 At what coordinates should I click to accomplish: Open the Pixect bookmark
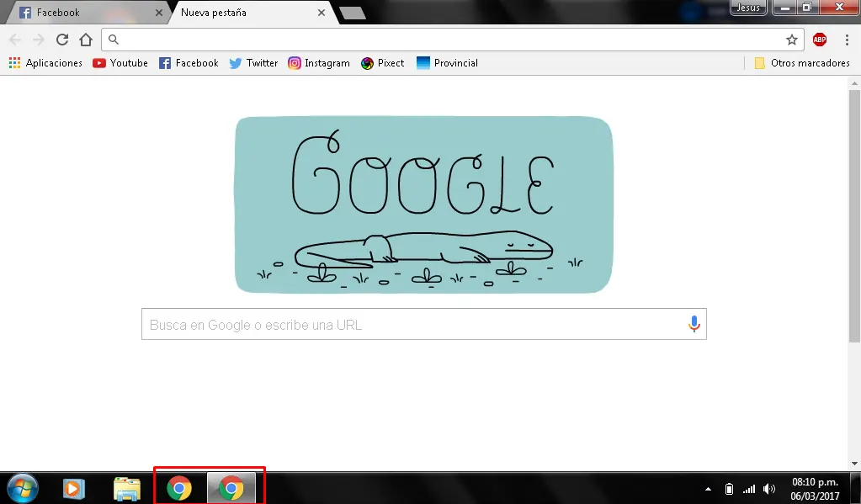click(x=383, y=63)
